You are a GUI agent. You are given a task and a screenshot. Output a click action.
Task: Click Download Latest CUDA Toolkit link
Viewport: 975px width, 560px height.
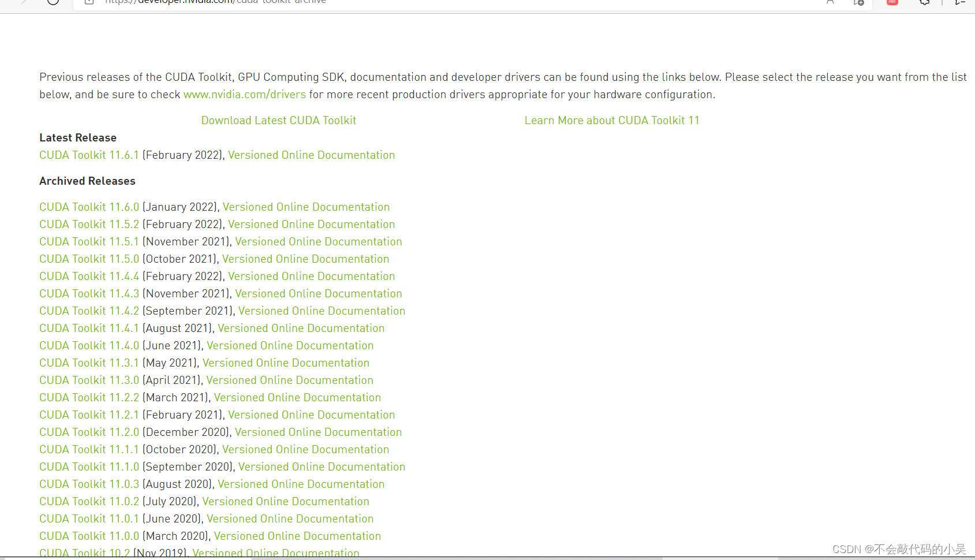[279, 121]
